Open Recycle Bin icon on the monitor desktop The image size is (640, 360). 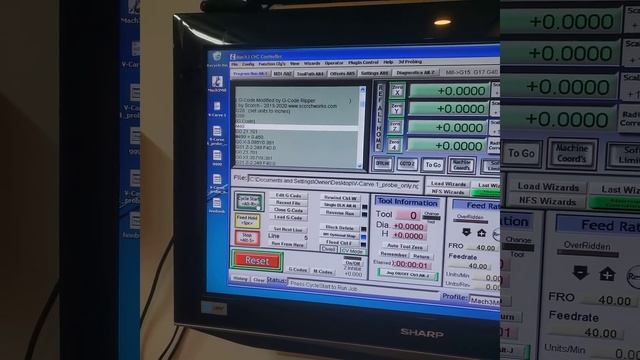pos(217,58)
